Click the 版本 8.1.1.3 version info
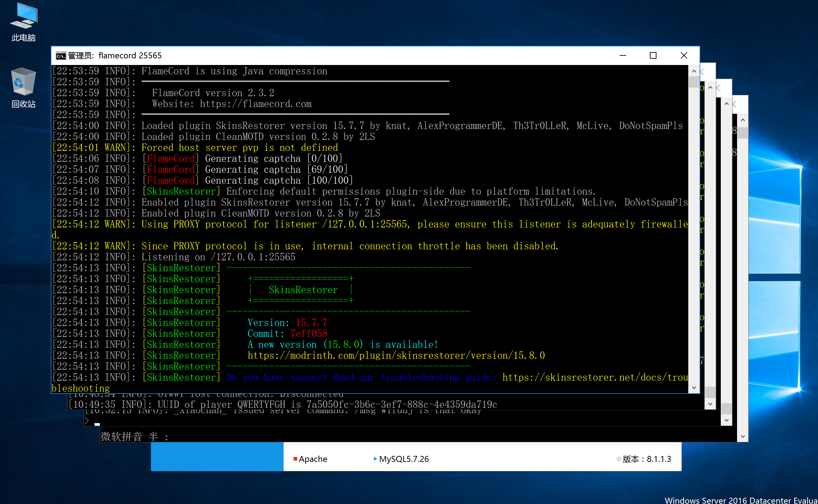The width and height of the screenshot is (818, 504). (x=646, y=459)
